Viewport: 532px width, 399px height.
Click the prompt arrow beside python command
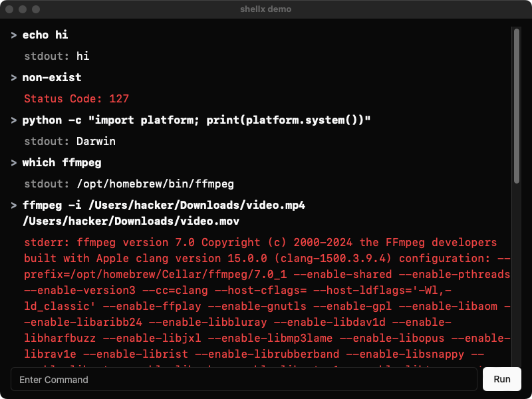[14, 120]
